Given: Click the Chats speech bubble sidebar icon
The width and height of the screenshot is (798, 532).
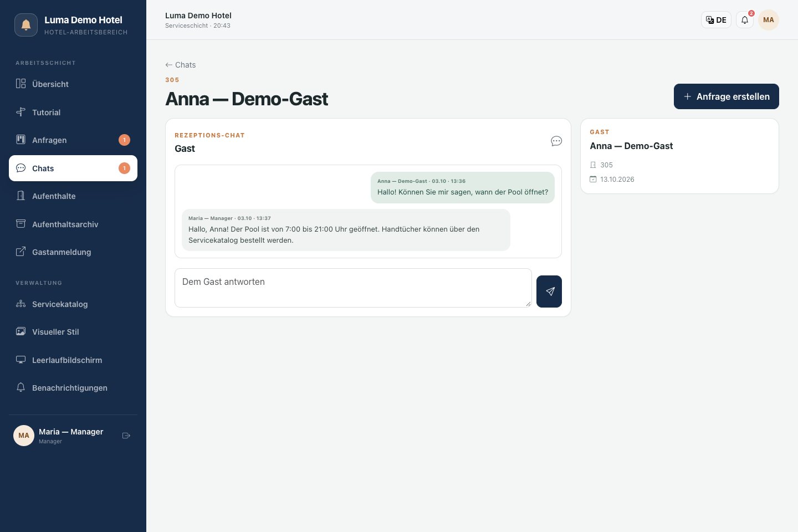Looking at the screenshot, I should [21, 168].
